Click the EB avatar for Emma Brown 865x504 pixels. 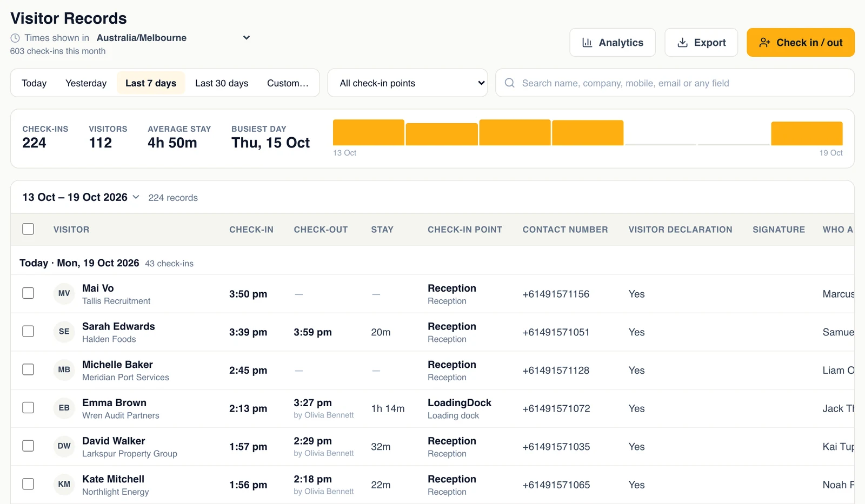[64, 408]
